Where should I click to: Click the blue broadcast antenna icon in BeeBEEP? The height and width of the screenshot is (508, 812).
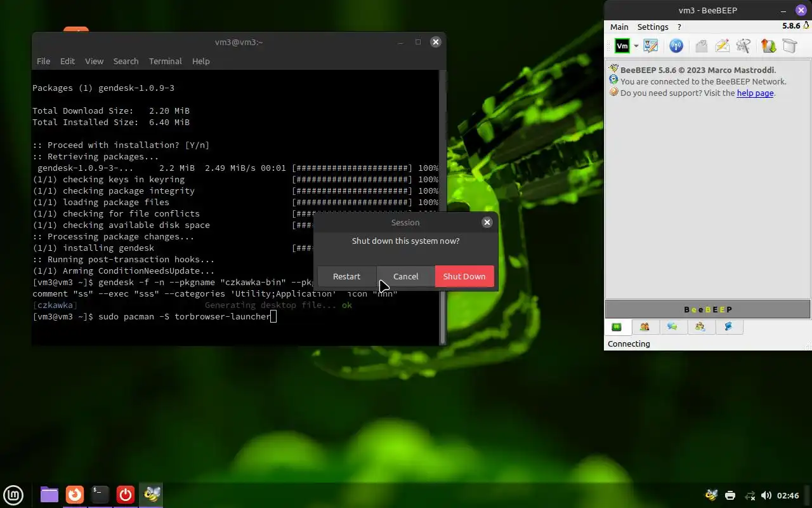[676, 46]
